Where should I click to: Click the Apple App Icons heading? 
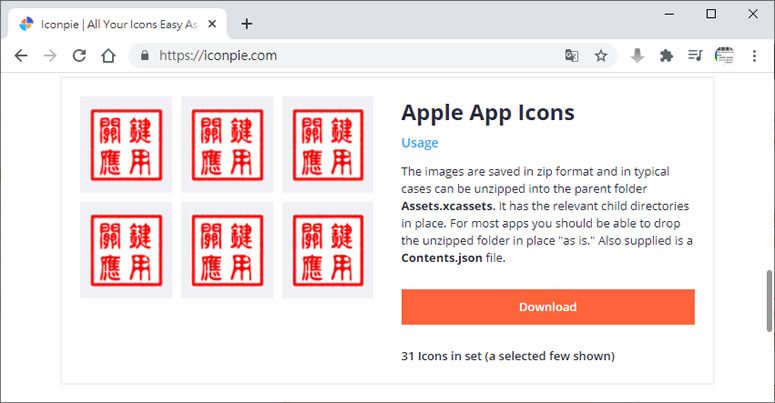pyautogui.click(x=488, y=112)
